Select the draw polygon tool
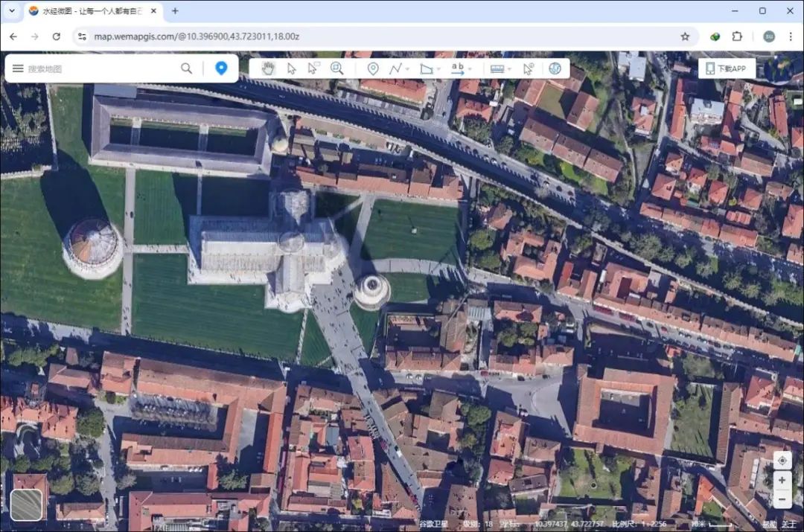 [x=426, y=68]
